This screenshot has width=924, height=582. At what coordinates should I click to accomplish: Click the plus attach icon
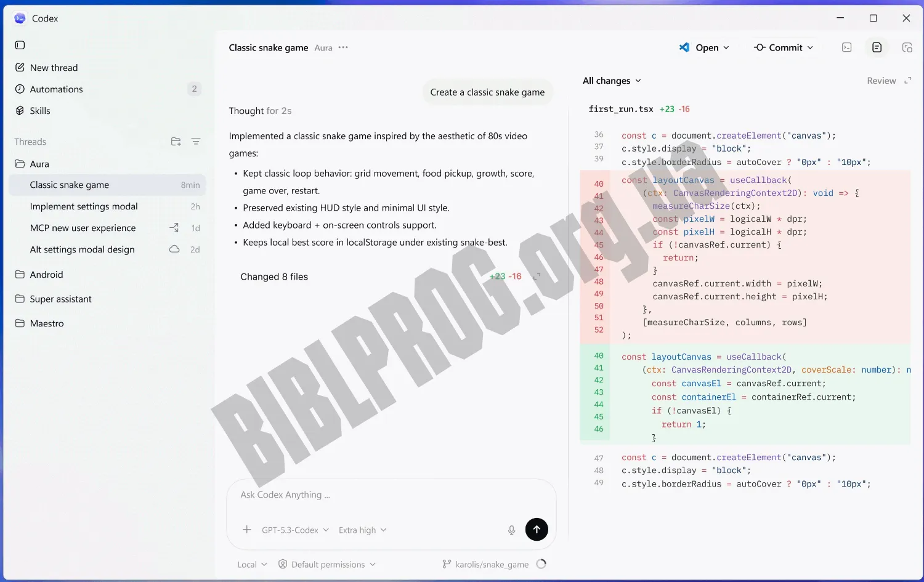(247, 530)
